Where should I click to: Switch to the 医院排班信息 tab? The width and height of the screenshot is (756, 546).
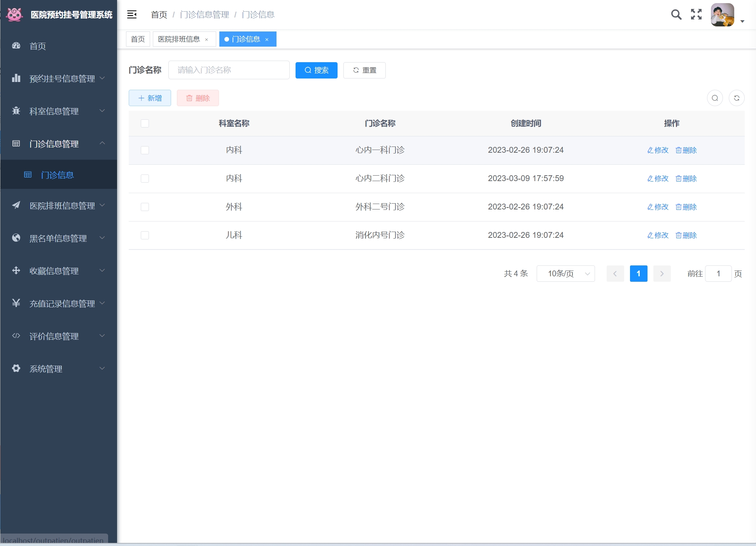(184, 39)
